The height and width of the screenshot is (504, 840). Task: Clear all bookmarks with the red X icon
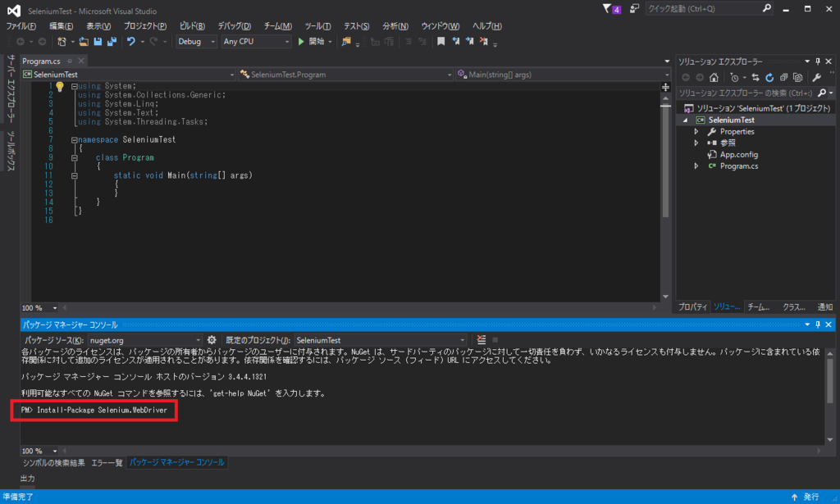pyautogui.click(x=484, y=41)
